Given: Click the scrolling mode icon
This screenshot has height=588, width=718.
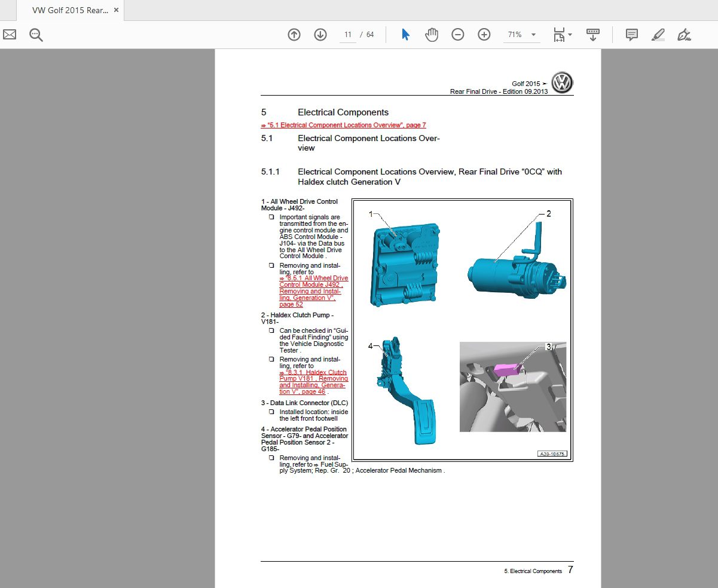Looking at the screenshot, I should tap(593, 35).
